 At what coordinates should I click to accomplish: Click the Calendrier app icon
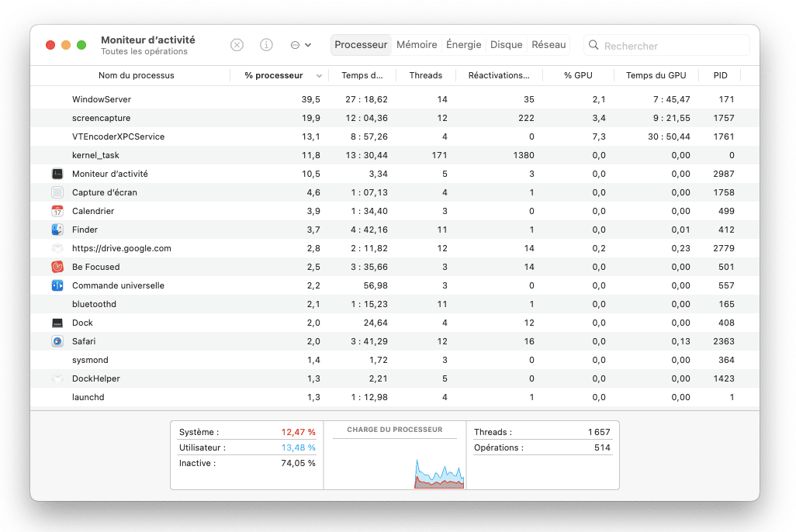pos(57,211)
